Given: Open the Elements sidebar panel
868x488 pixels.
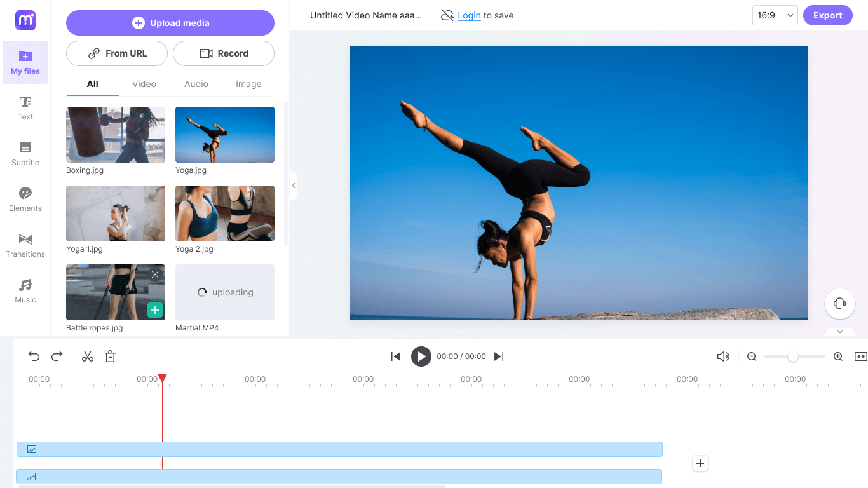Looking at the screenshot, I should pyautogui.click(x=25, y=200).
